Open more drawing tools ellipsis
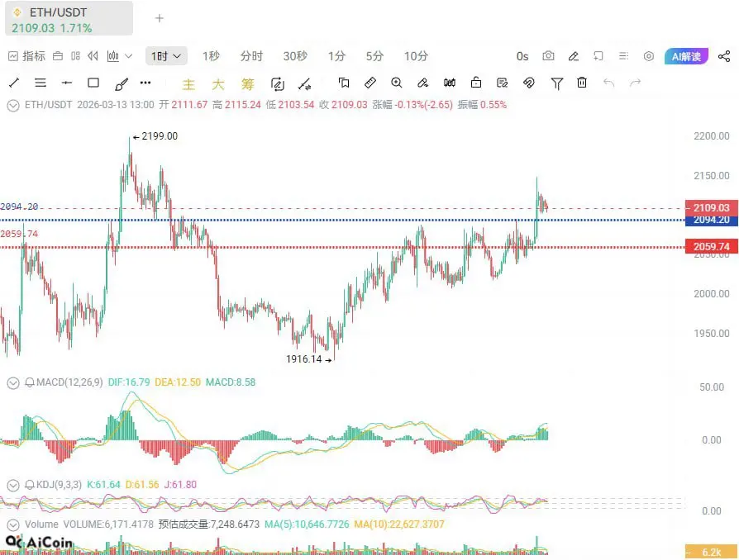The height and width of the screenshot is (560, 739). (145, 83)
